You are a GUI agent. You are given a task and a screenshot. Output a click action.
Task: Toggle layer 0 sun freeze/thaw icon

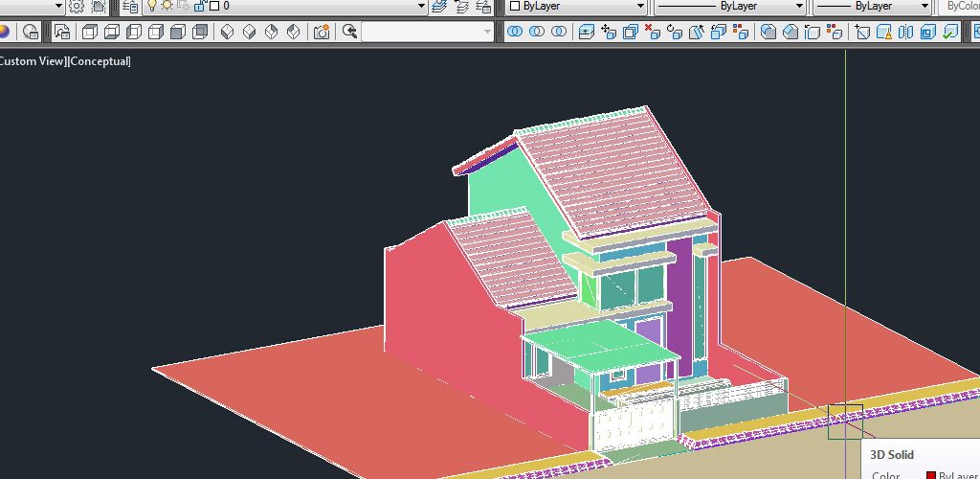coord(167,6)
